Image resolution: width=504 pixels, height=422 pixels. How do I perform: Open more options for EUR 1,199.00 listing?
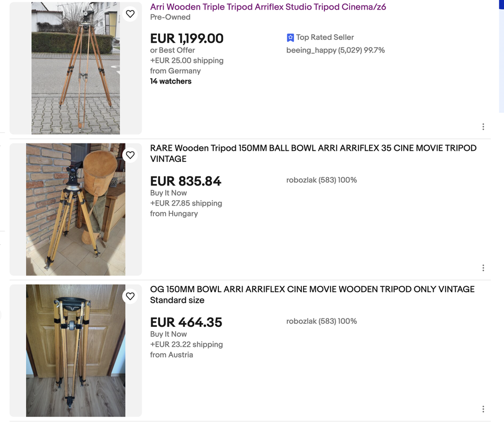(483, 127)
